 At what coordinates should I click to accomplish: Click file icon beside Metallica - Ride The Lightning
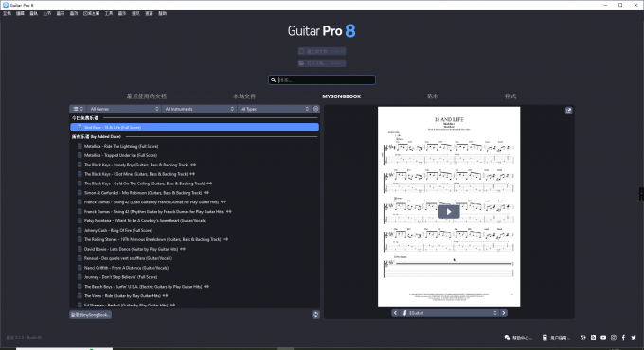point(80,146)
